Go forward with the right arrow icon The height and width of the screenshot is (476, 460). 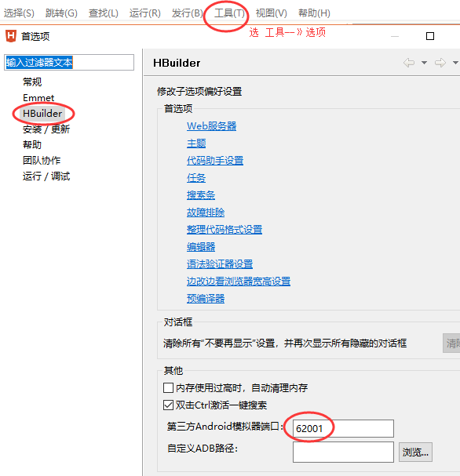point(440,63)
